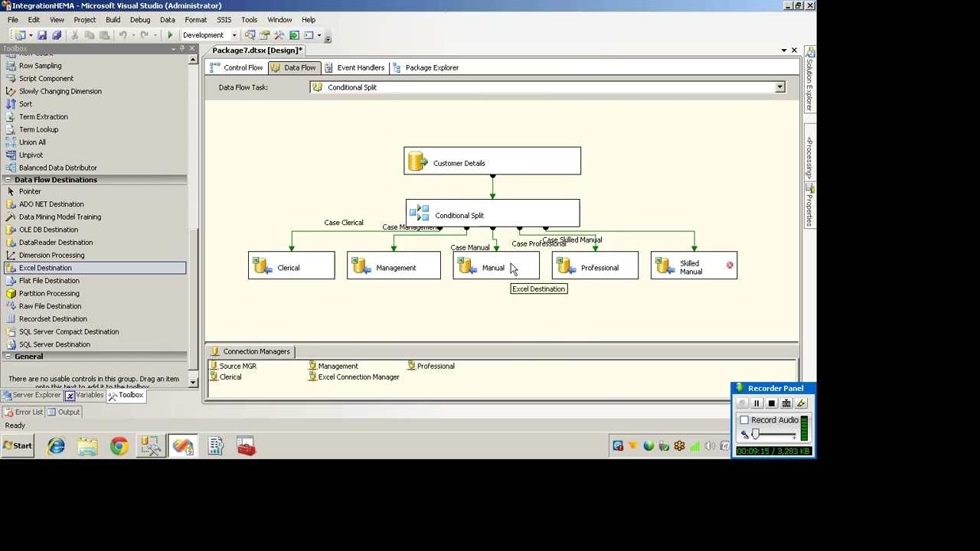The image size is (980, 551).
Task: Open toolbar overflow options arrow
Action: pyautogui.click(x=328, y=37)
